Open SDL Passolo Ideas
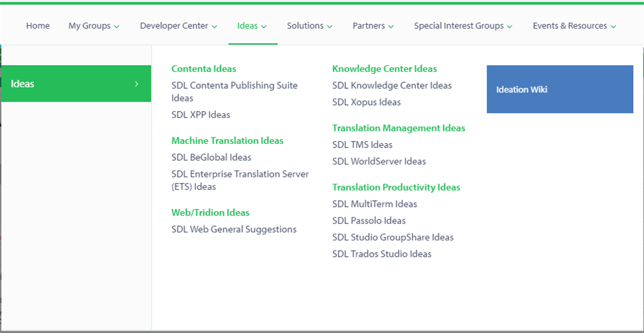The width and height of the screenshot is (644, 333). pos(369,221)
